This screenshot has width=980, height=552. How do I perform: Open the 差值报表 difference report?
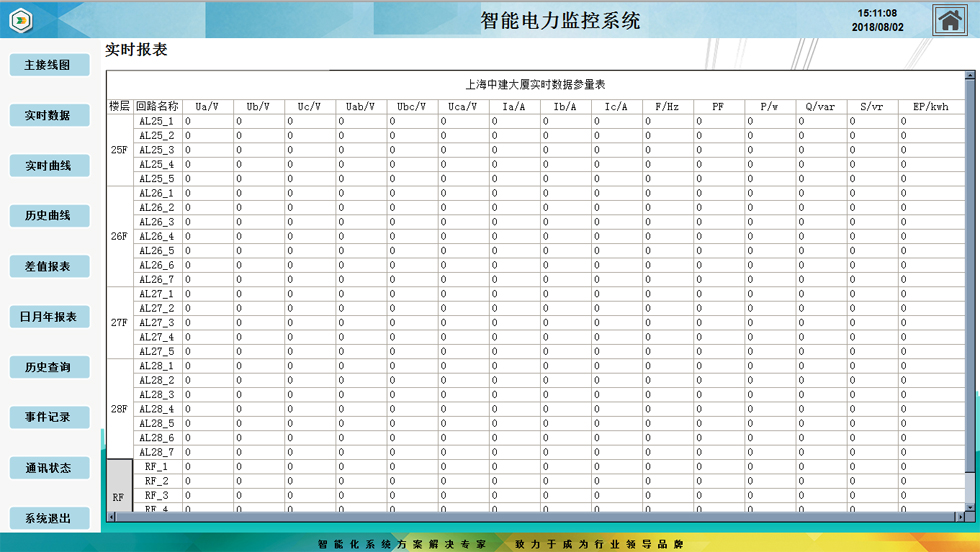pos(49,267)
